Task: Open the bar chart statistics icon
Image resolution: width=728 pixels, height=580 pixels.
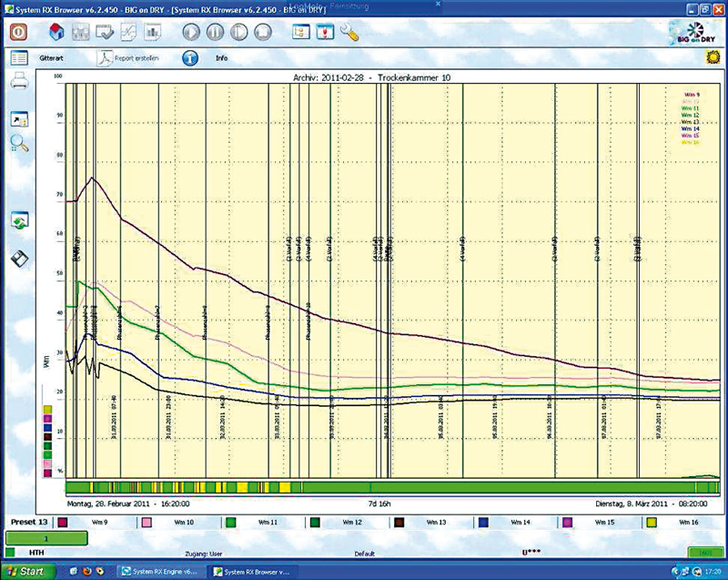Action: coord(152,32)
